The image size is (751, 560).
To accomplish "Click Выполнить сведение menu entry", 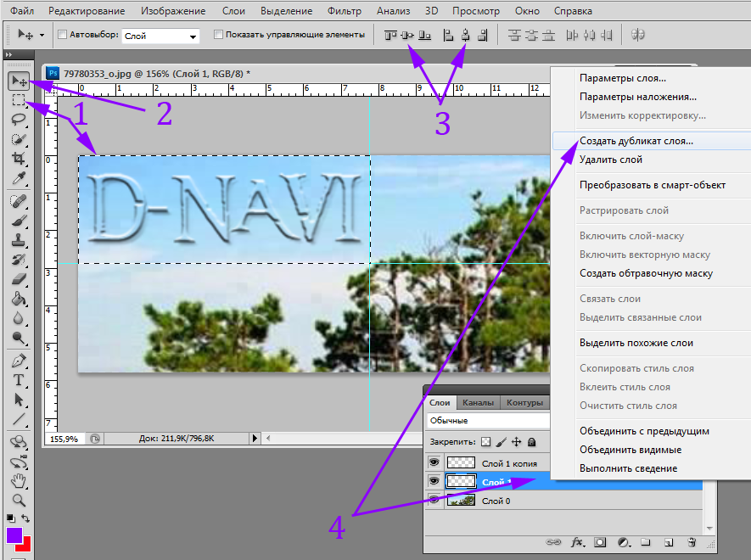I will coord(652,468).
